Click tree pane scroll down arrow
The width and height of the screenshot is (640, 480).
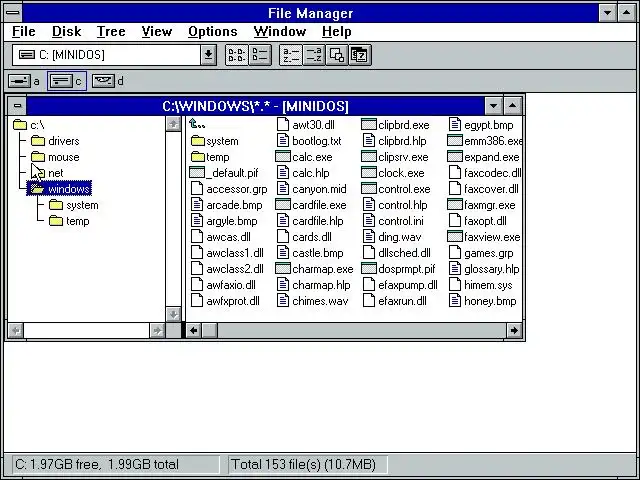[173, 314]
